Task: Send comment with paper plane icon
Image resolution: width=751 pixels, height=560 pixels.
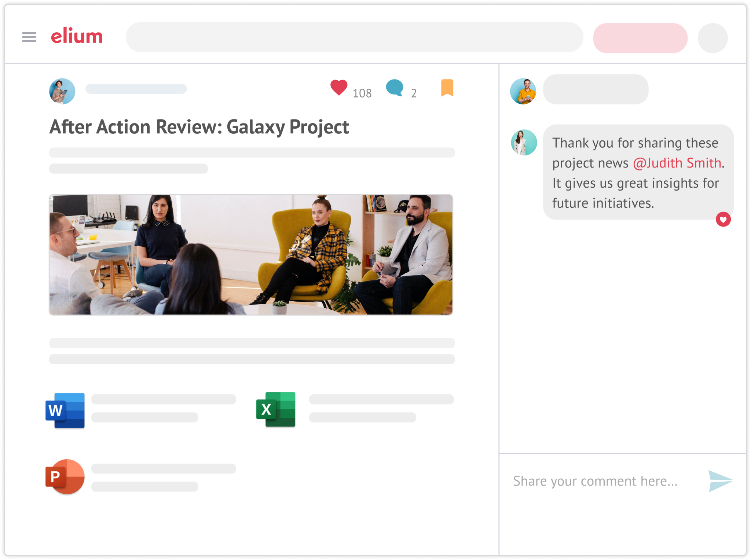Action: click(720, 481)
